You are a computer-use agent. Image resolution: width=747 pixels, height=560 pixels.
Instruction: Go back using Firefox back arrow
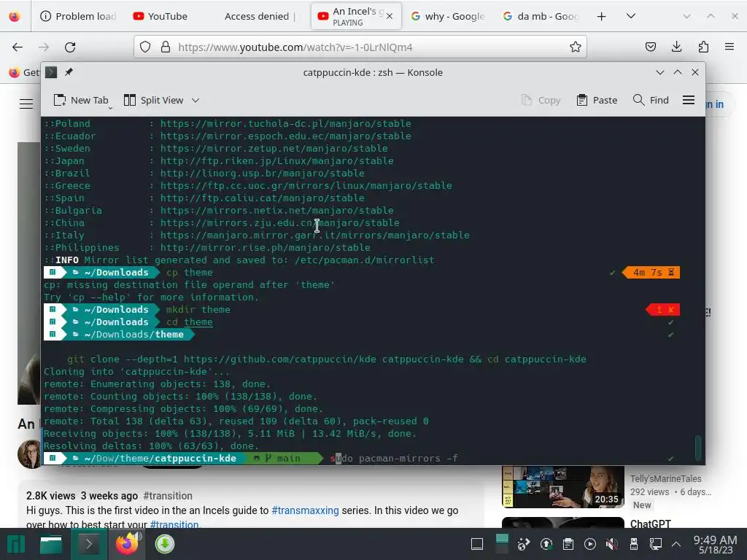tap(18, 47)
